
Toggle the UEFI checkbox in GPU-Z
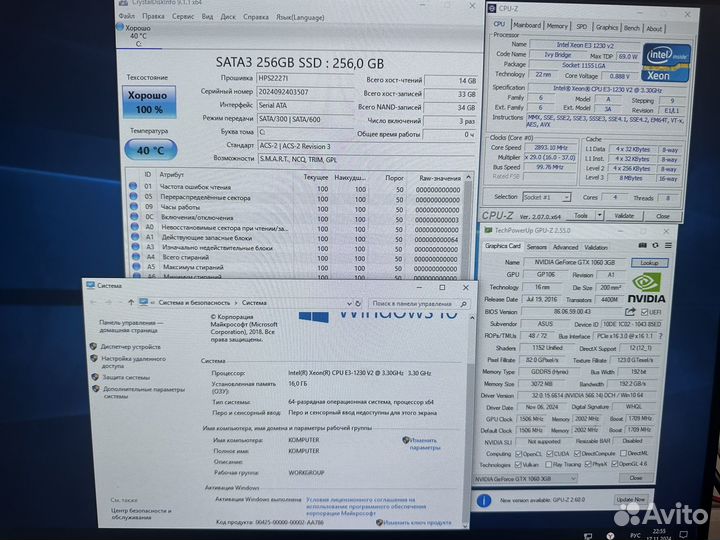click(x=644, y=312)
